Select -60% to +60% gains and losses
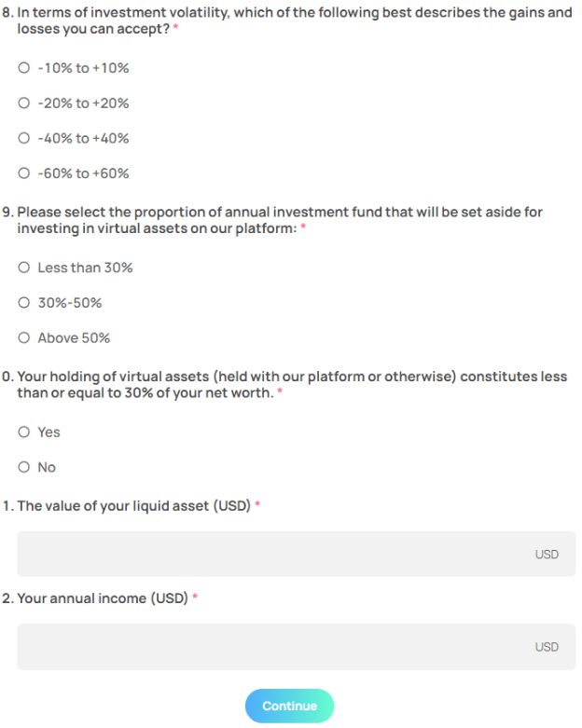Image resolution: width=582 pixels, height=728 pixels. click(x=24, y=173)
